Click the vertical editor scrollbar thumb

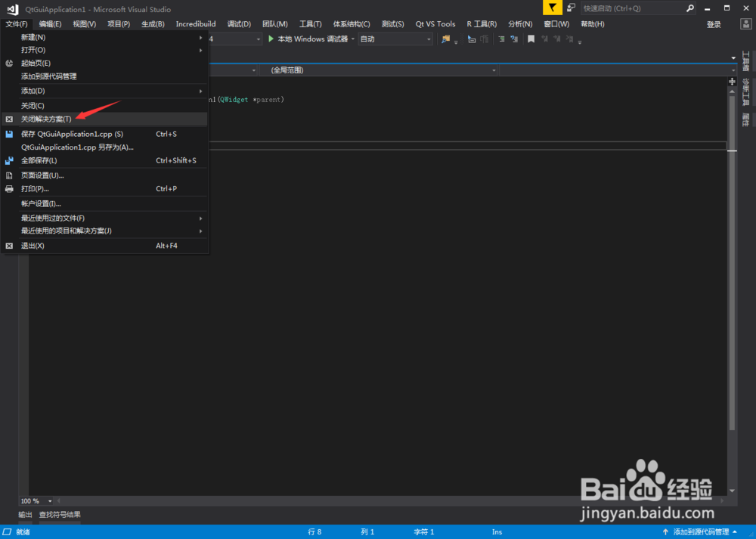pyautogui.click(x=732, y=263)
